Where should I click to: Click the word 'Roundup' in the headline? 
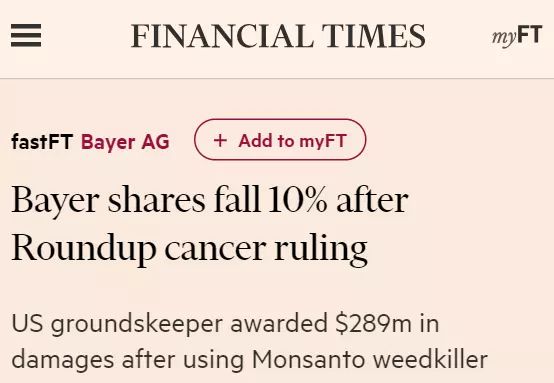[x=84, y=249]
